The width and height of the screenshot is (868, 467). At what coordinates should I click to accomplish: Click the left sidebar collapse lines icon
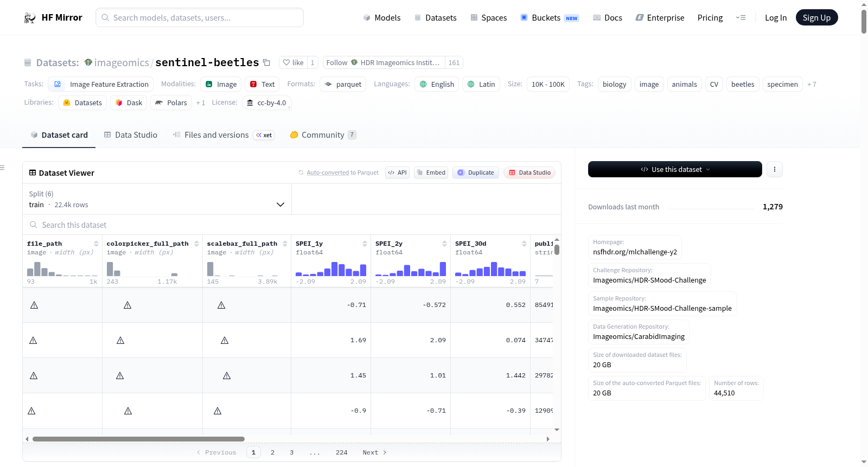pos(2,168)
